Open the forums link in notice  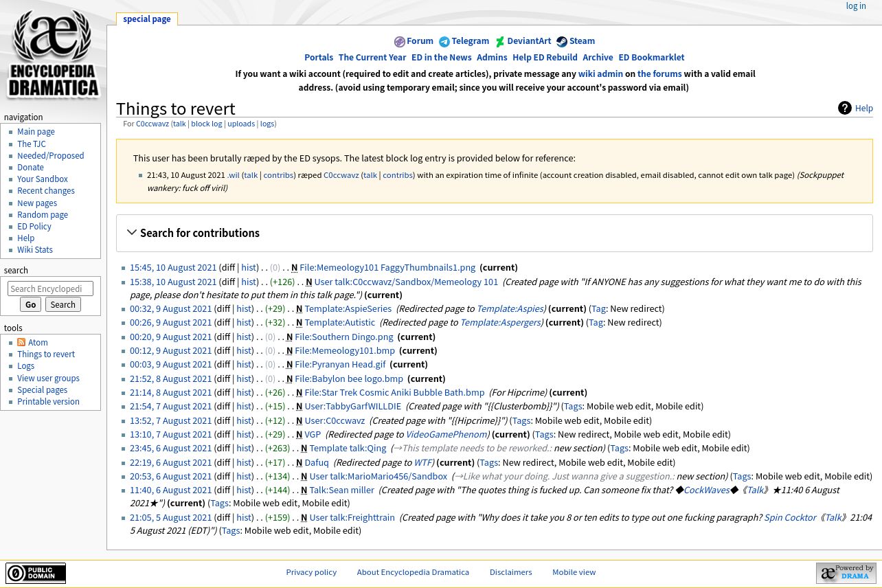(659, 73)
